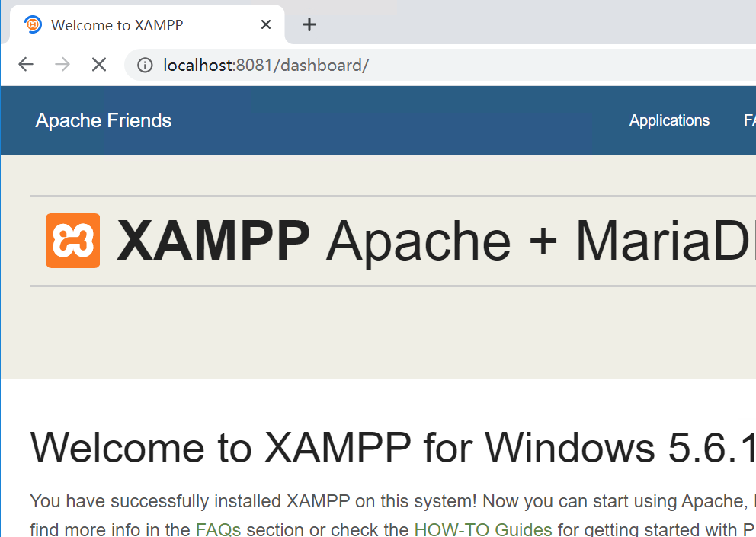Screen dimensions: 756x537
Task: Open the FAQs link in the welcome text
Action: 219,529
